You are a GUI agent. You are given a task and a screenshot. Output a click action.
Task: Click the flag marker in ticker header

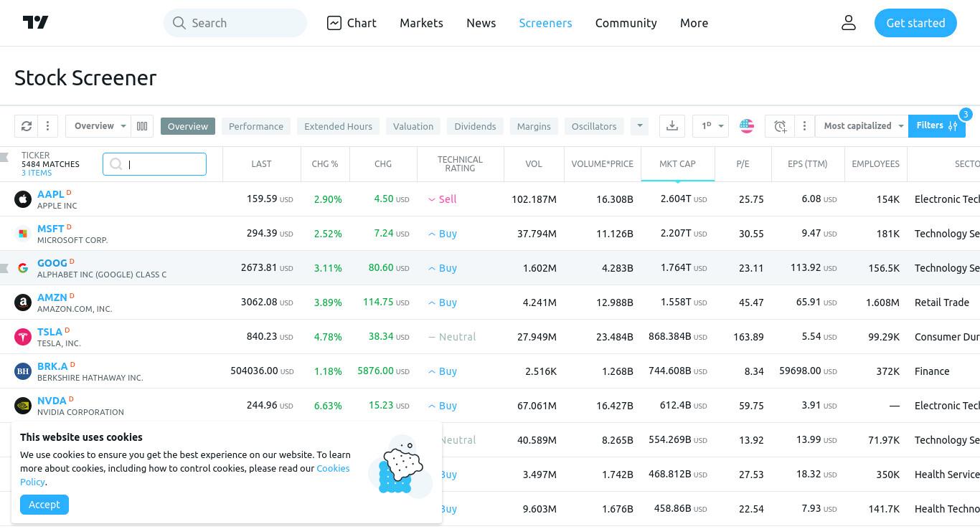click(4, 157)
